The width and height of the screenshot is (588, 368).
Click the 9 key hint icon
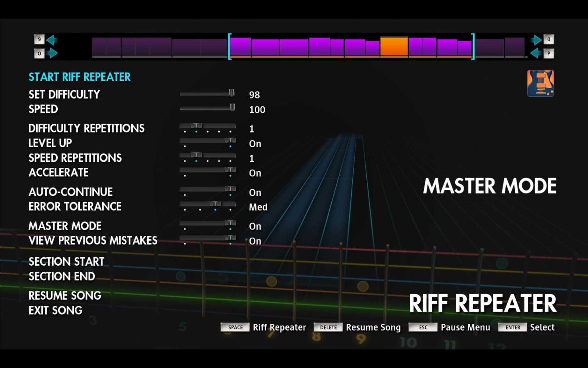coord(39,39)
